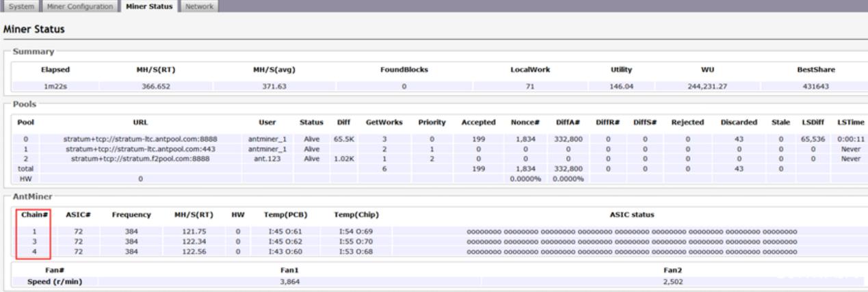The width and height of the screenshot is (868, 292).
Task: Click the MH/S(RT) summary value 366.652
Action: tap(154, 86)
